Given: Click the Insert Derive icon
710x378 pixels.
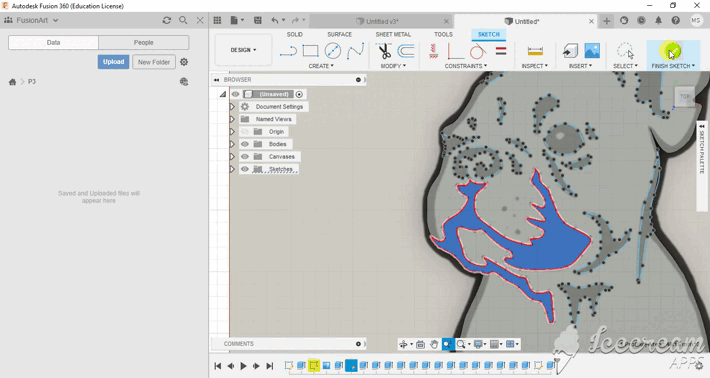Looking at the screenshot, I should coord(570,51).
